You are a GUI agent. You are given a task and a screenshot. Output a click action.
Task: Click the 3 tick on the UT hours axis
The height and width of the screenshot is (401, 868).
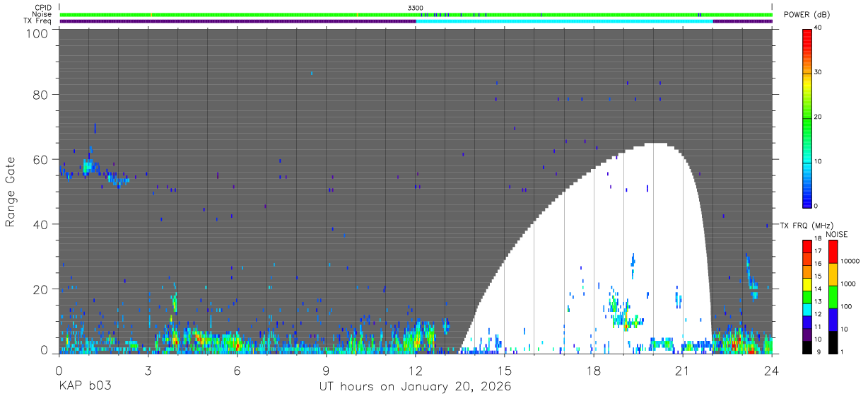click(148, 371)
